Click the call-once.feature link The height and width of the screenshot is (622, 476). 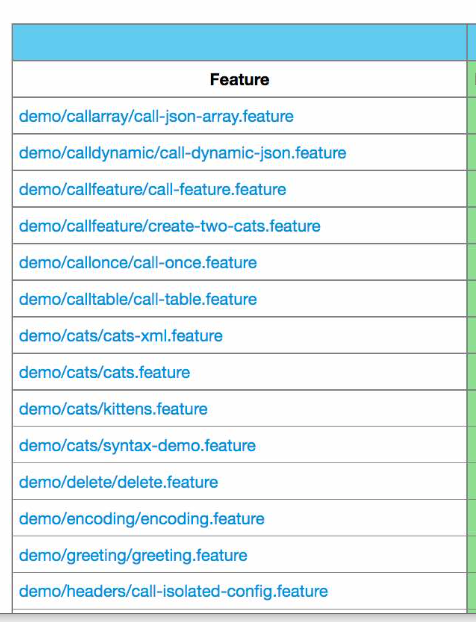tap(138, 263)
